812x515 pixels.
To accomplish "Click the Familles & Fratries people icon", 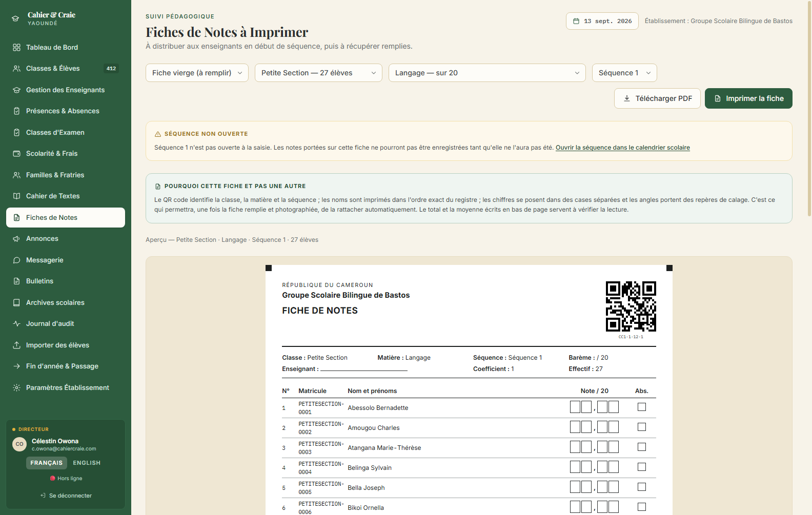I will coord(16,175).
